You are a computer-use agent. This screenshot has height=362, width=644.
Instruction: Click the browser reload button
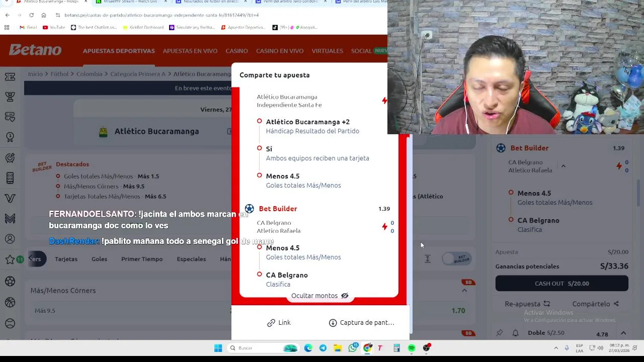pos(31,15)
